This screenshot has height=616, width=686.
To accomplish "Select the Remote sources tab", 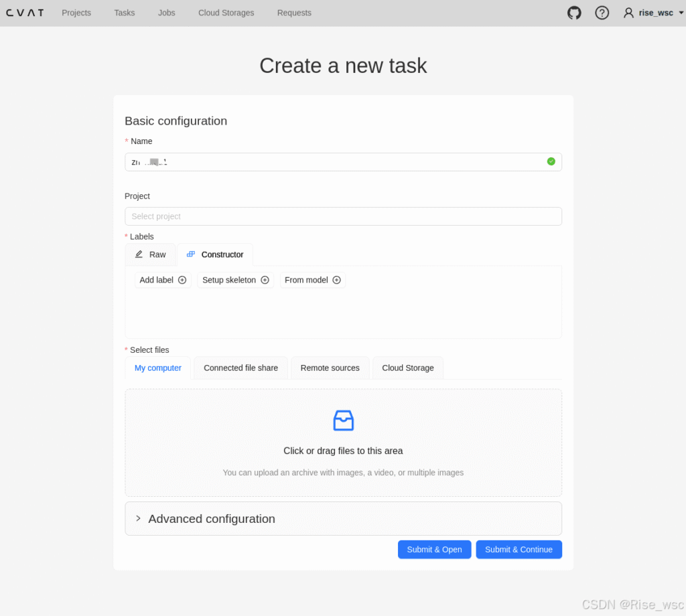I will [x=330, y=368].
